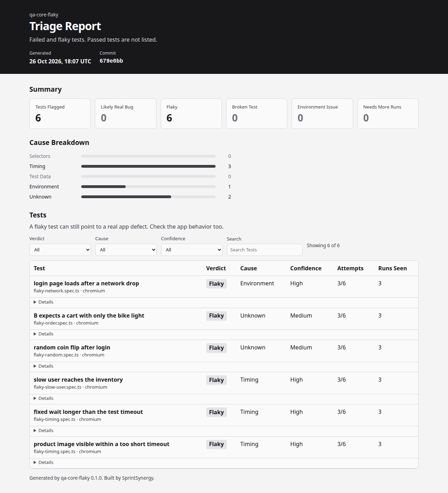Click the 'Showing 6 of 6' count text

[323, 245]
